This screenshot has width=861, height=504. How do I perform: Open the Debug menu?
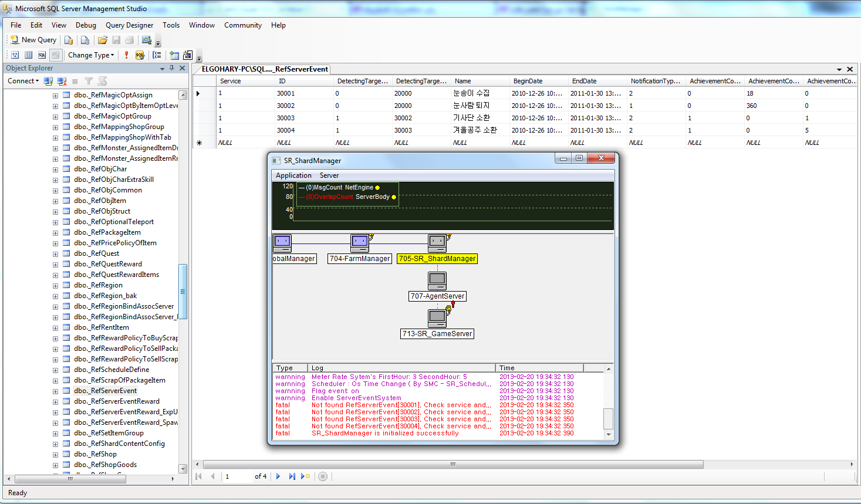(x=86, y=25)
